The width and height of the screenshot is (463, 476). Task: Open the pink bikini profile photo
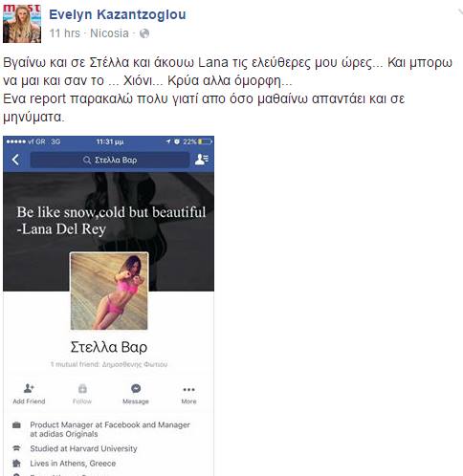tap(109, 291)
